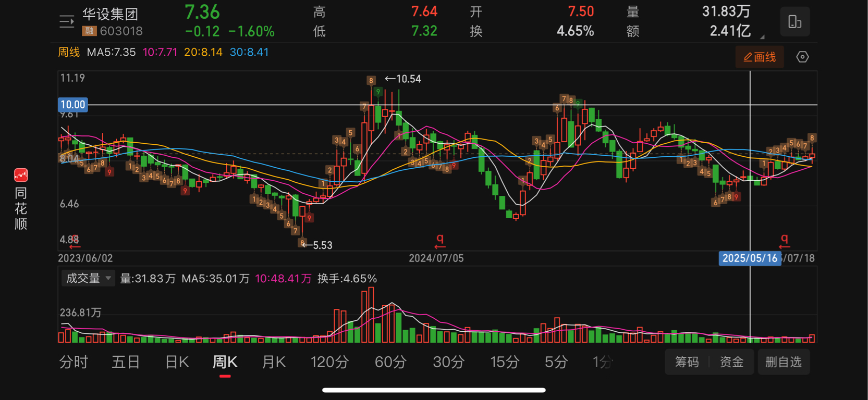Open the stock list menu icon

67,22
